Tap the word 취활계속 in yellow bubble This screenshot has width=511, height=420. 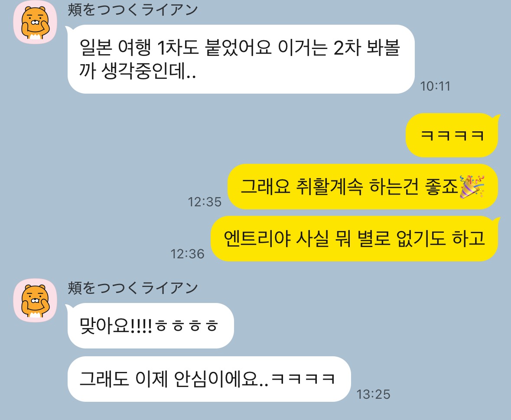[329, 187]
